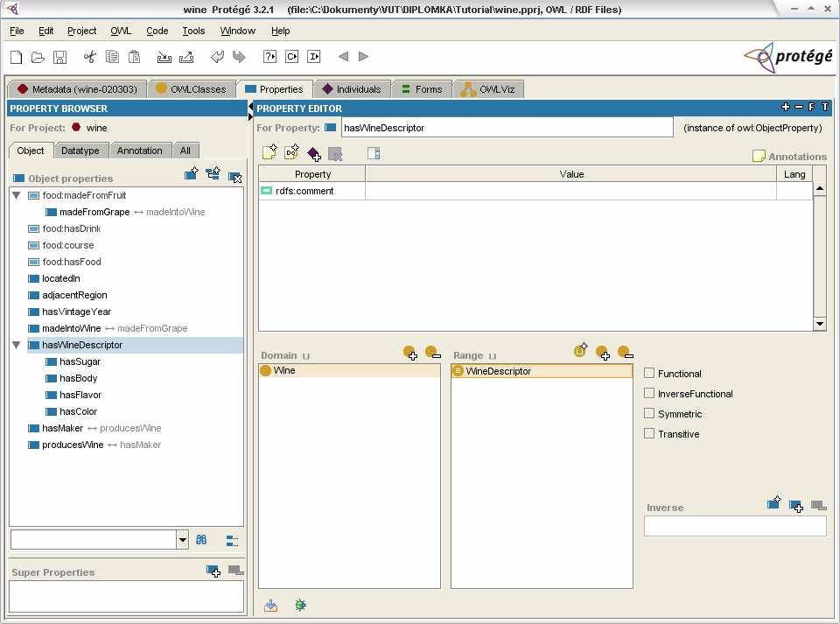The width and height of the screenshot is (840, 624).
Task: Open the OWL menu
Action: click(x=121, y=31)
